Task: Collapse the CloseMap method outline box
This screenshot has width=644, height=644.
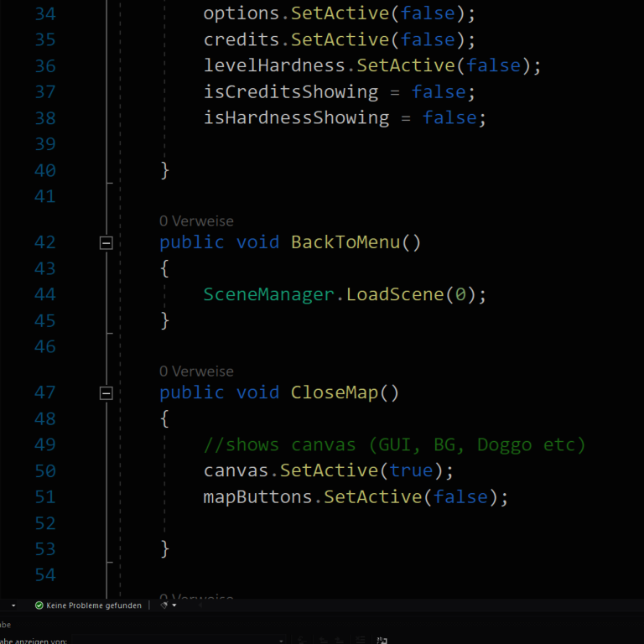Action: (x=106, y=393)
